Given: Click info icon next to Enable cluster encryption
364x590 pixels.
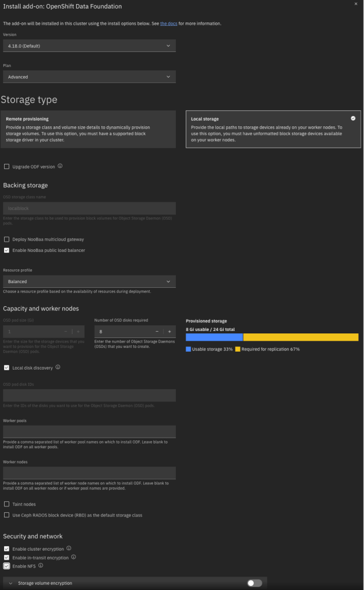Looking at the screenshot, I should [x=69, y=548].
